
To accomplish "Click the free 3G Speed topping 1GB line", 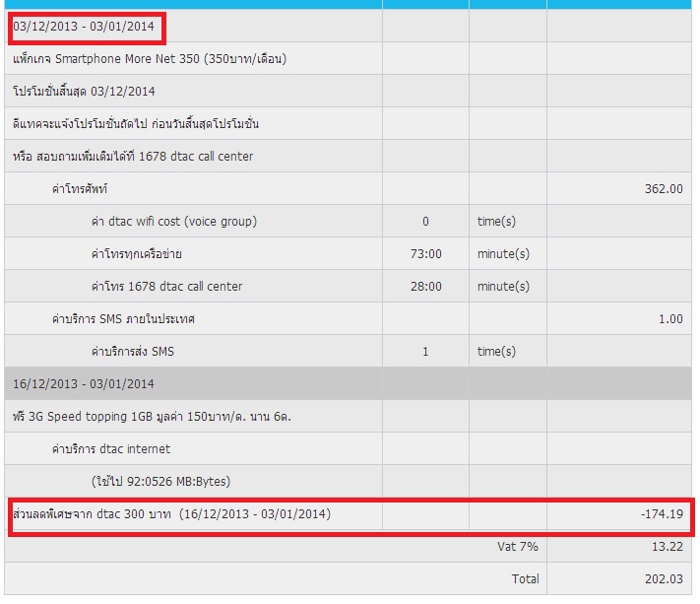I will click(152, 417).
